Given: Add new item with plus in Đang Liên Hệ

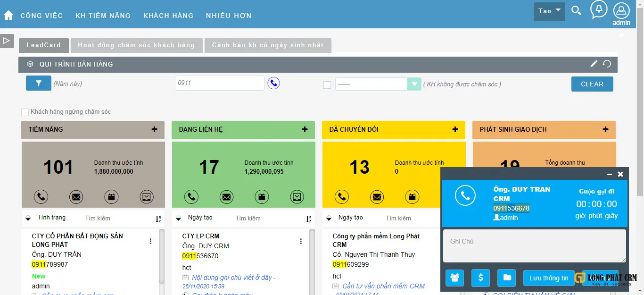Looking at the screenshot, I should (305, 129).
